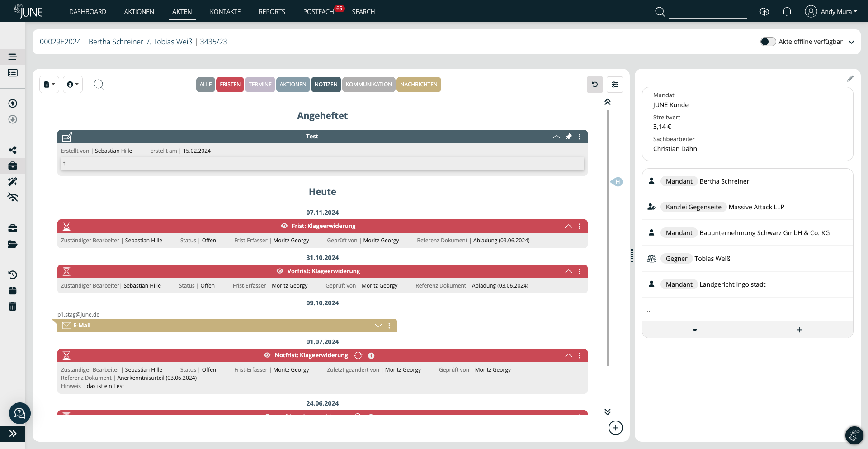This screenshot has height=449, width=868.
Task: Click the pencil edit icon in details panel
Action: pos(850,79)
